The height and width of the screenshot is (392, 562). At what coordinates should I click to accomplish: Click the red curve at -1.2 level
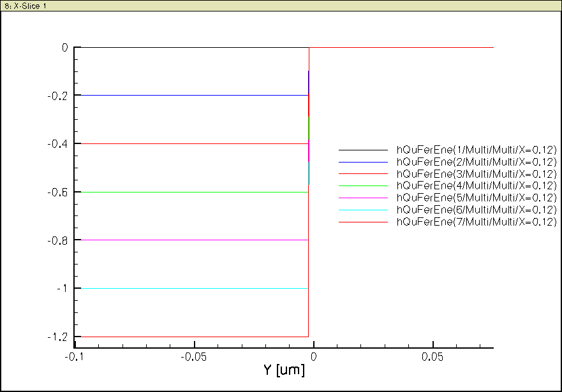point(193,337)
